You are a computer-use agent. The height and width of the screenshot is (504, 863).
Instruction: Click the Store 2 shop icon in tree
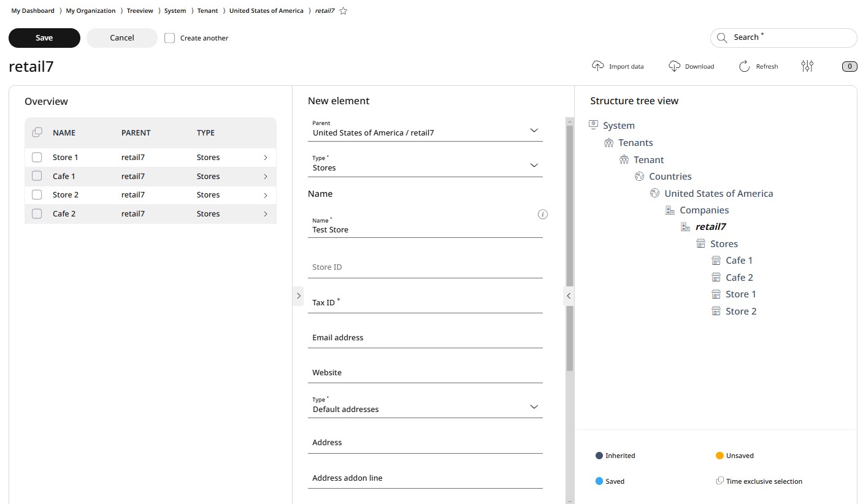click(716, 311)
